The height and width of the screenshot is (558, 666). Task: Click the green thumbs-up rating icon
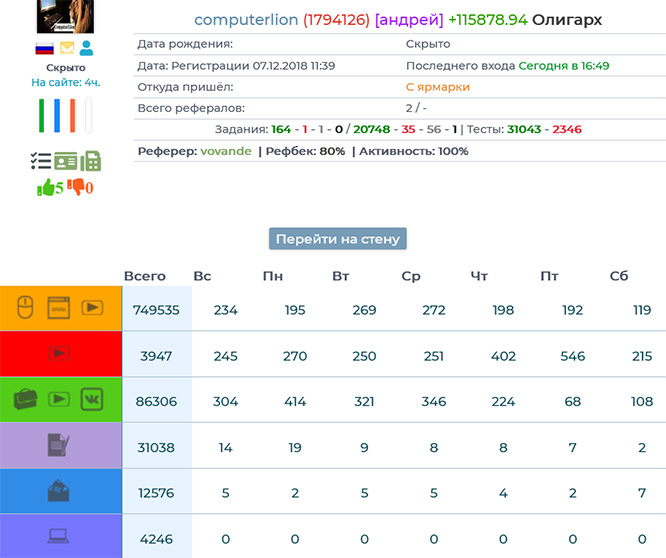pos(45,187)
